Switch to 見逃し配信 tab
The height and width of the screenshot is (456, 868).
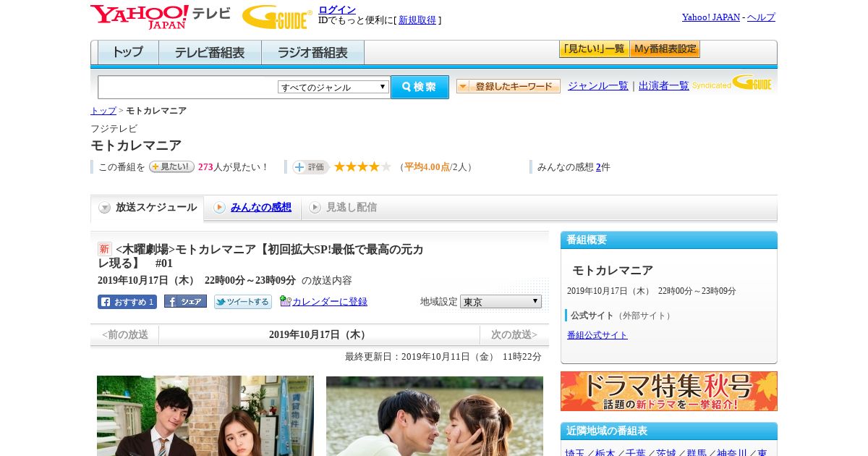point(344,208)
